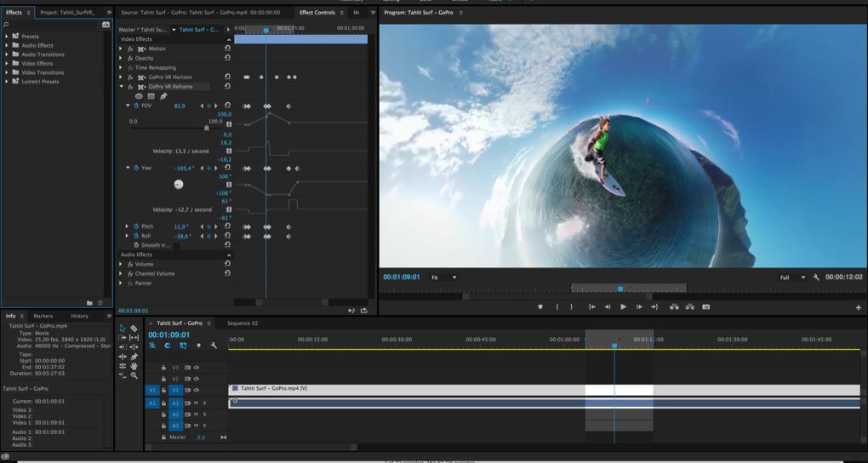Choose the free draw bezier mask pen
Viewport: 868px width, 463px height.
click(163, 96)
